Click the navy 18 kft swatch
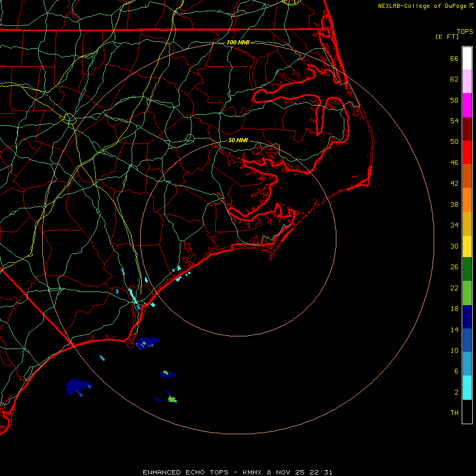This screenshot has width=476, height=476. click(x=467, y=317)
